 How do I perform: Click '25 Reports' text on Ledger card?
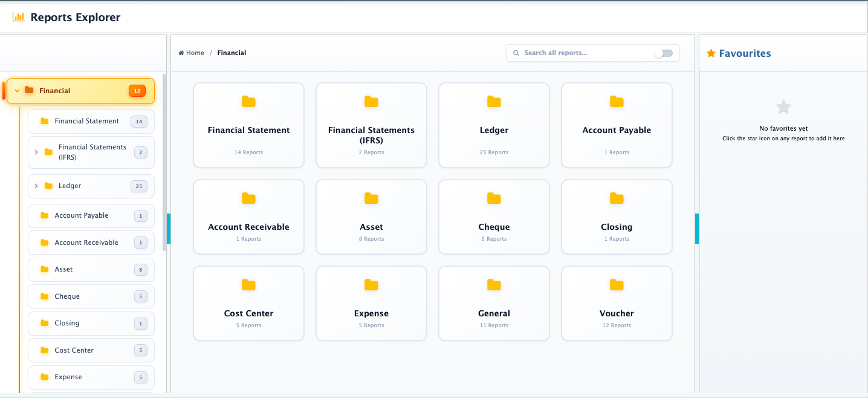point(494,152)
